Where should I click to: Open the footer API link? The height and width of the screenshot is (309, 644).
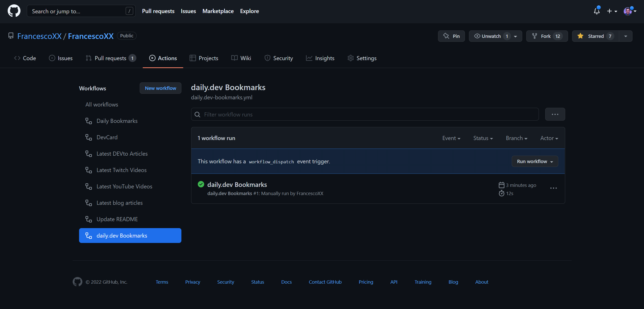[394, 282]
